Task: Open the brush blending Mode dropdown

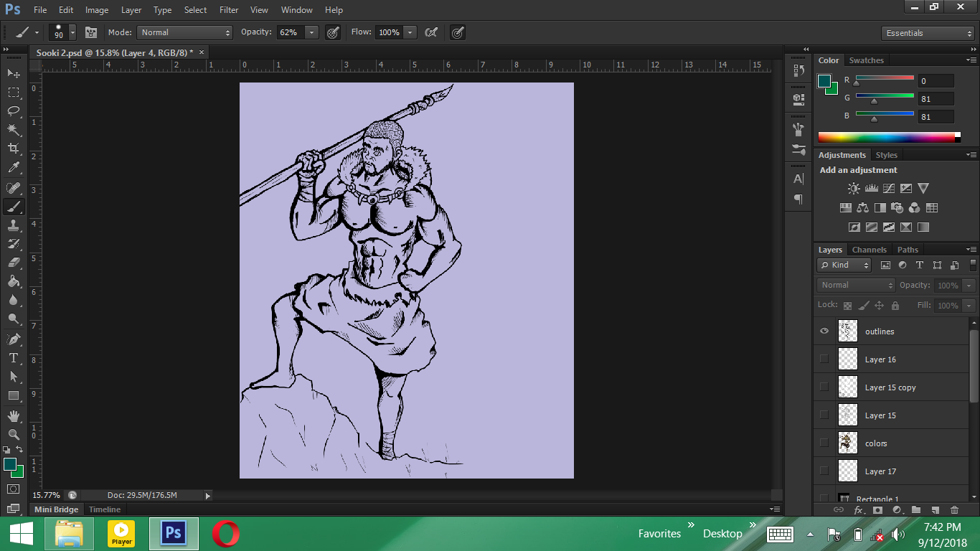Action: click(185, 32)
